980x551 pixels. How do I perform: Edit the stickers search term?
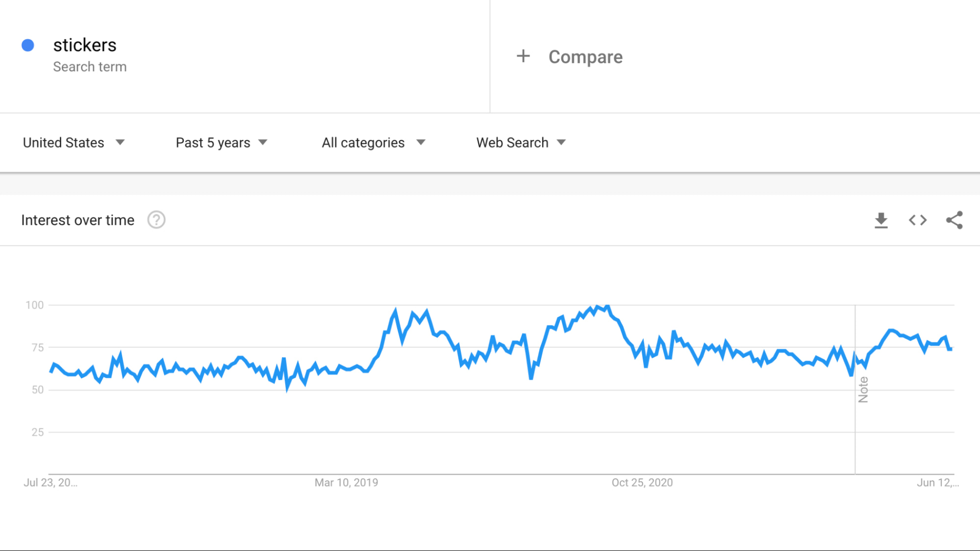pos(85,45)
